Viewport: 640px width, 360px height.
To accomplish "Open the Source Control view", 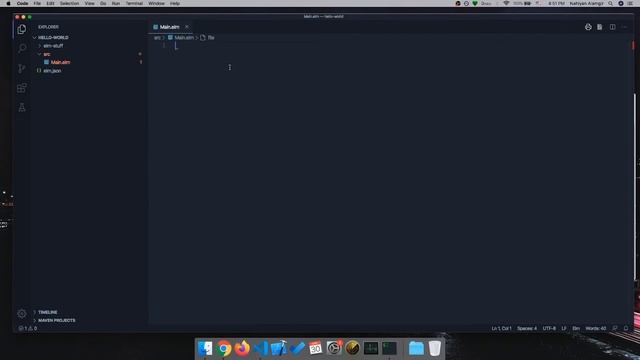I will (22, 68).
